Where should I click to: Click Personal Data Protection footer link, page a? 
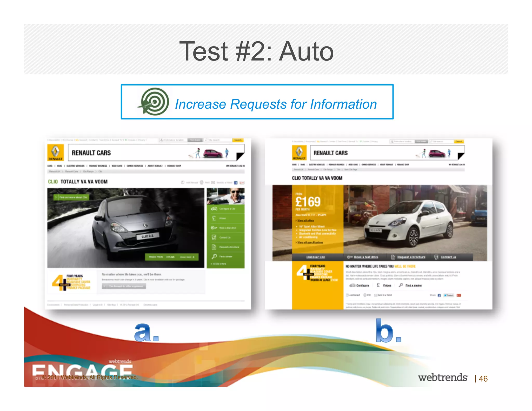[x=76, y=304]
